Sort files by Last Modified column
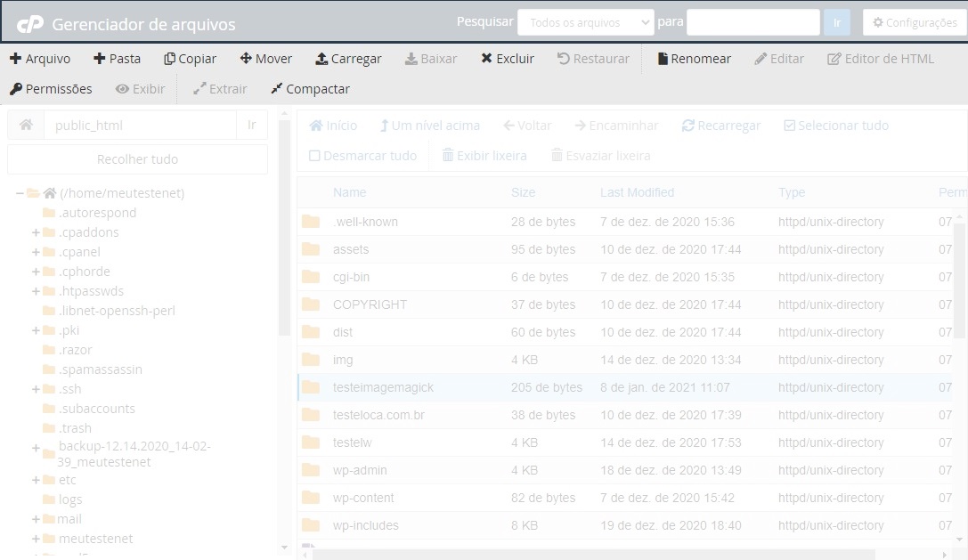This screenshot has height=560, width=968. point(637,192)
